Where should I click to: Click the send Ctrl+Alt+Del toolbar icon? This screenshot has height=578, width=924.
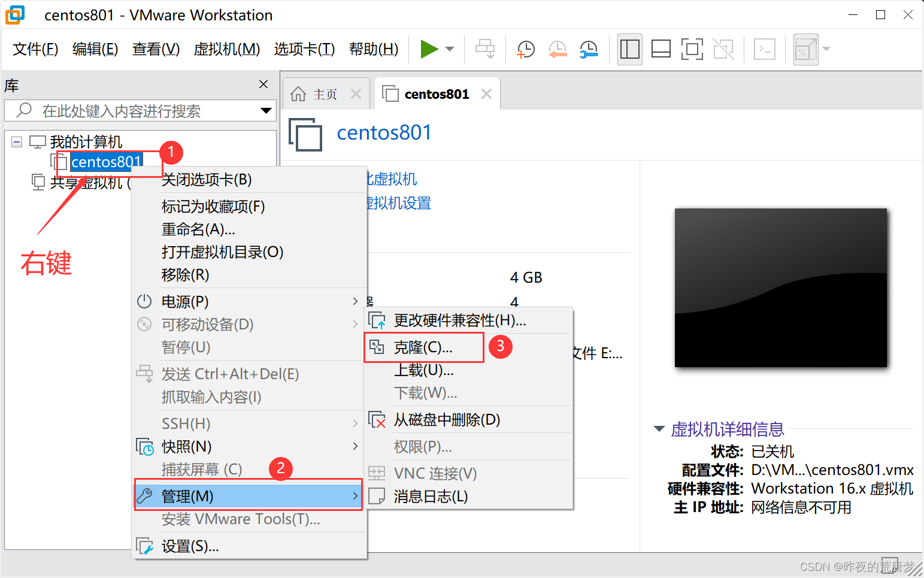pyautogui.click(x=485, y=49)
